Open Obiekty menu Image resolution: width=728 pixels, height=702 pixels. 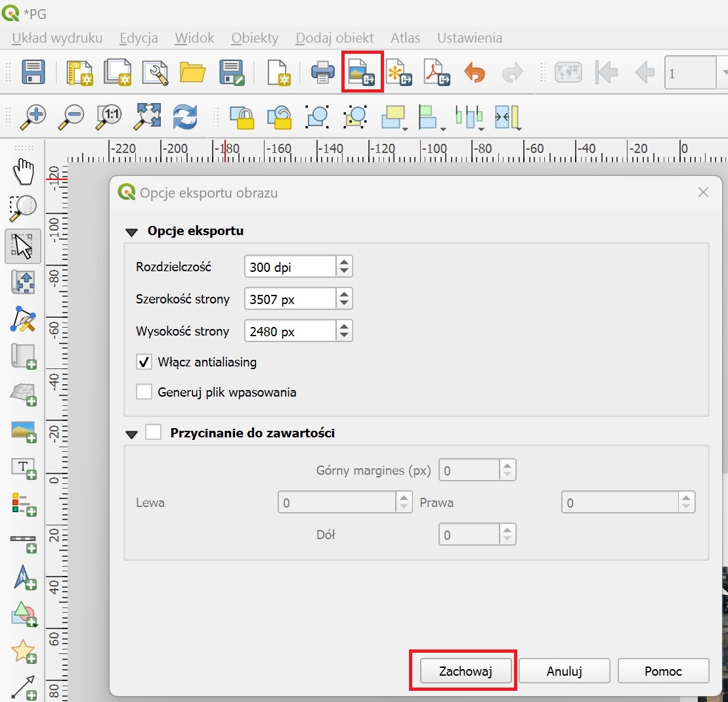pos(255,37)
